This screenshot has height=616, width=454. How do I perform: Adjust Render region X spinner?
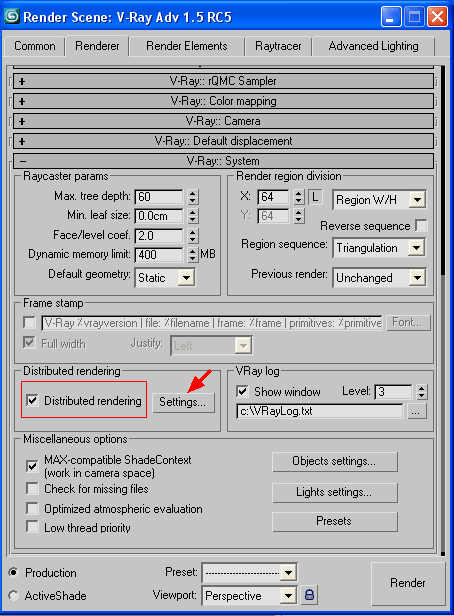pyautogui.click(x=299, y=196)
